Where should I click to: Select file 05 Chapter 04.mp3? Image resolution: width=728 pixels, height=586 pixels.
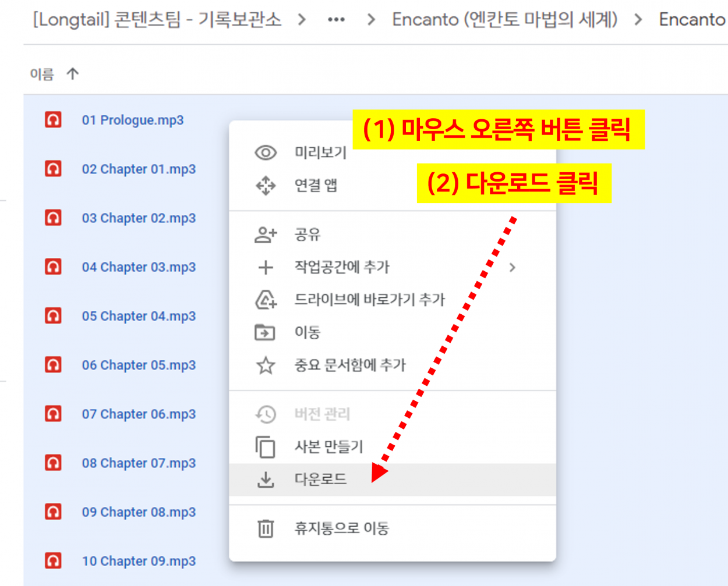139,316
